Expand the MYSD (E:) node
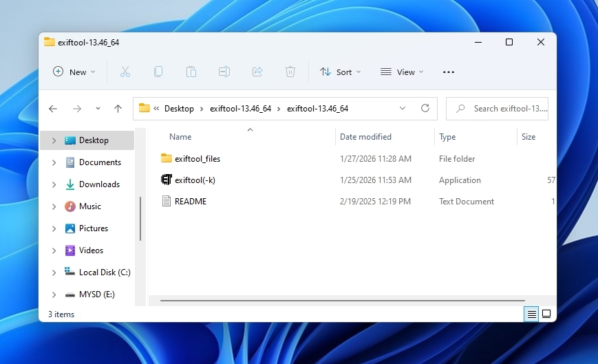The image size is (598, 364). (x=54, y=295)
